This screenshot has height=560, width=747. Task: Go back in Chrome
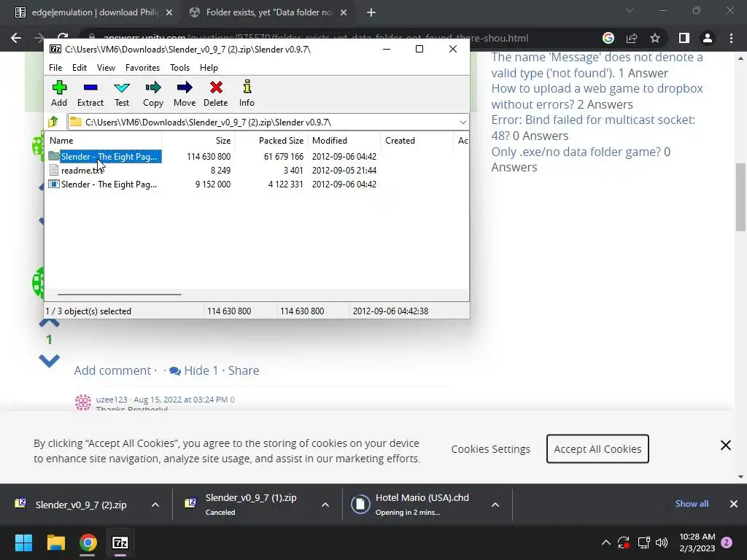16,38
